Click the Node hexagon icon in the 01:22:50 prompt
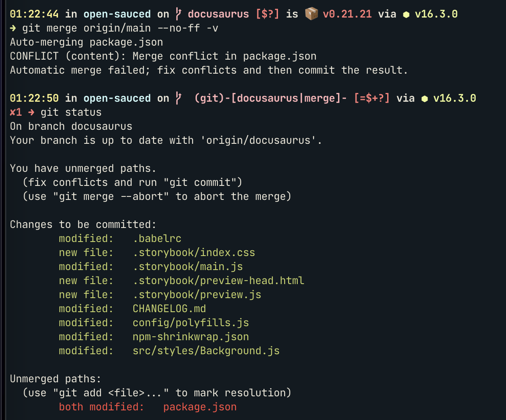Viewport: 506px width, 420px height. (x=424, y=99)
